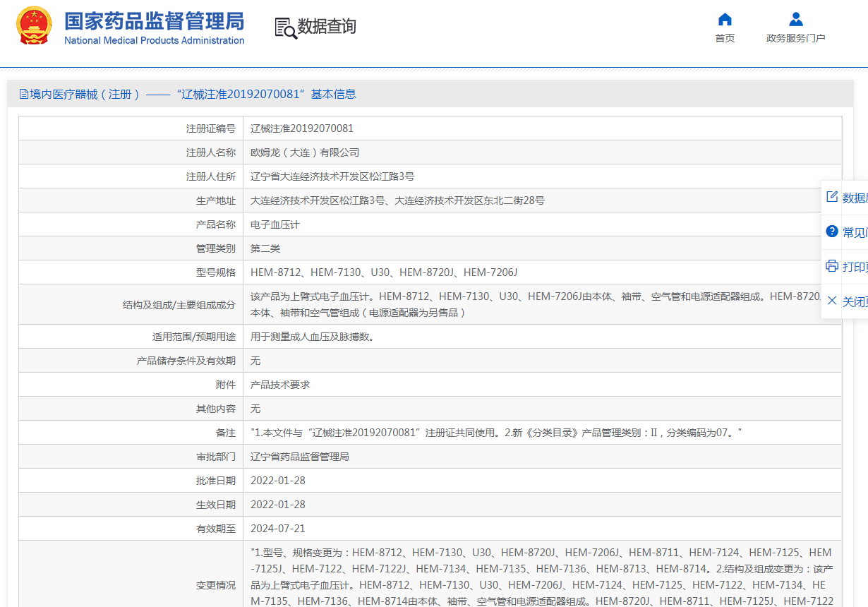Click the 产品技术要求 attachment text
The width and height of the screenshot is (868, 607).
coord(280,385)
